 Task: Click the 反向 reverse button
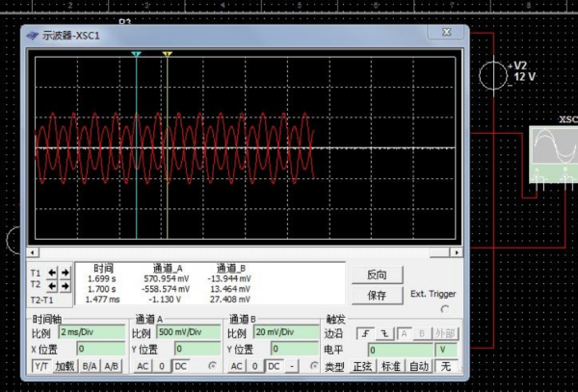(377, 274)
